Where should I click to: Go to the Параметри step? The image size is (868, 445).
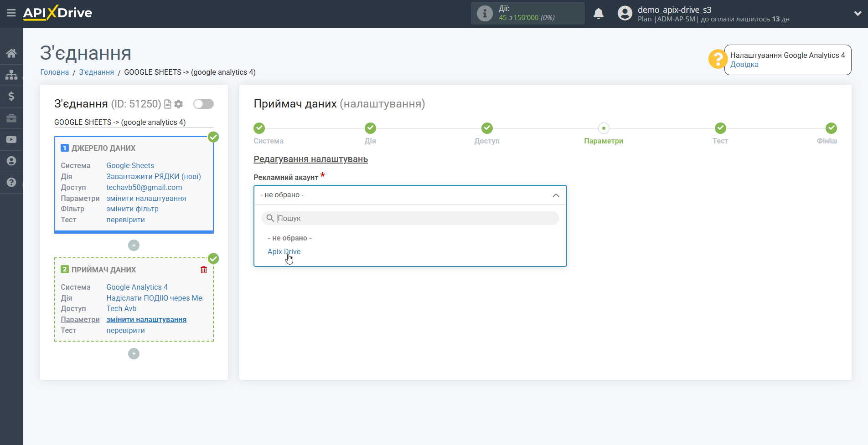[x=604, y=128]
